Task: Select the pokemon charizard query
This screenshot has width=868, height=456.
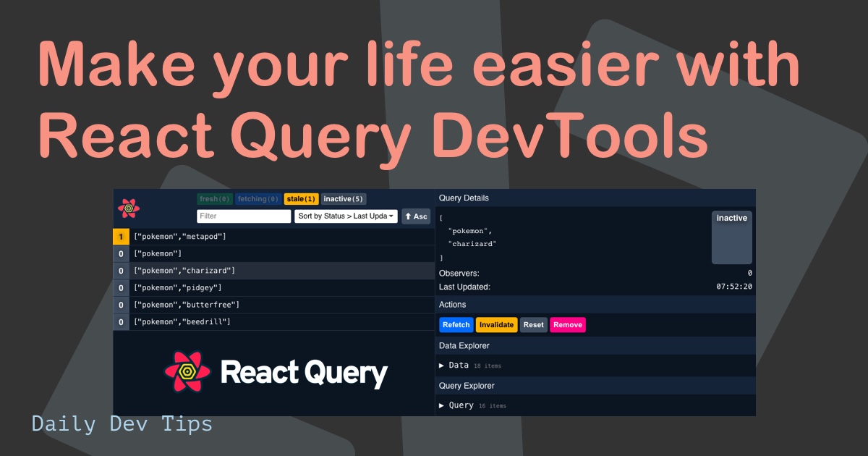Action: click(217, 271)
